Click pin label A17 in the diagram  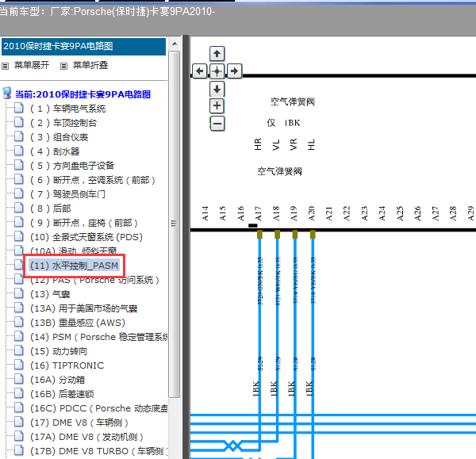tap(258, 213)
